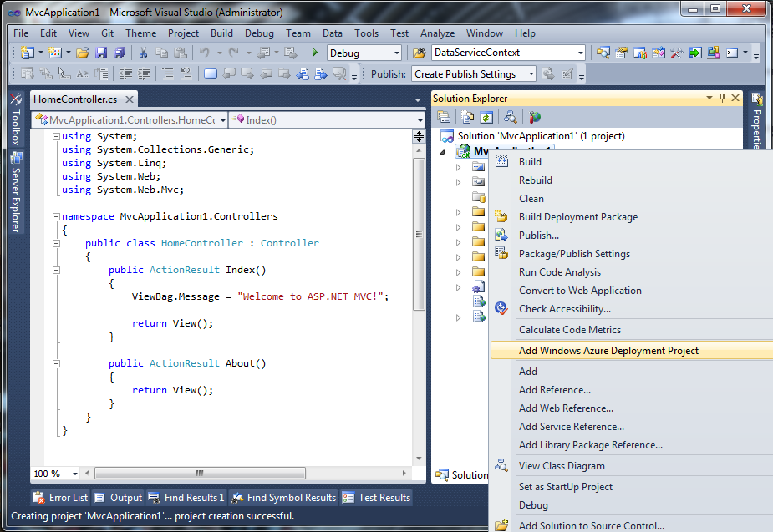The image size is (773, 532).
Task: Open the Server Explorer side tab
Action: point(15,192)
